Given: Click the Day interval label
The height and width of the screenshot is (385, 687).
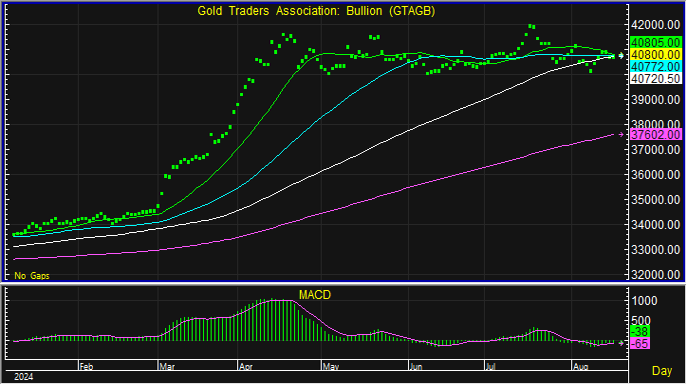Looking at the screenshot, I should tap(662, 371).
